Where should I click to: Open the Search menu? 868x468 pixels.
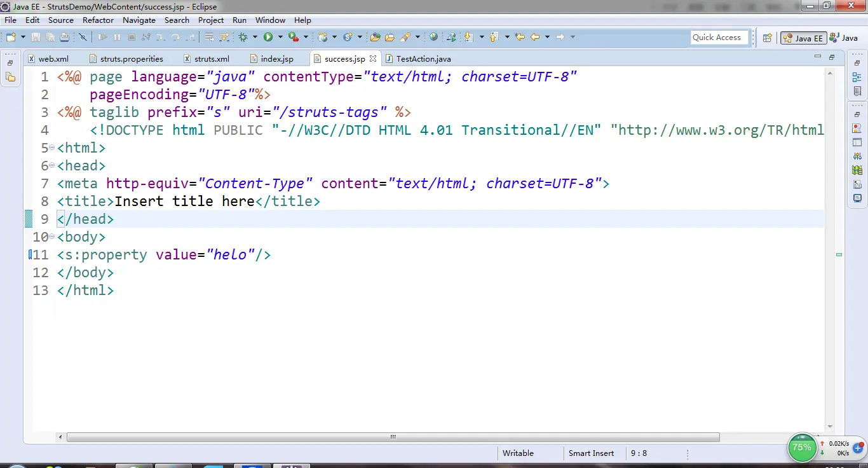[177, 20]
